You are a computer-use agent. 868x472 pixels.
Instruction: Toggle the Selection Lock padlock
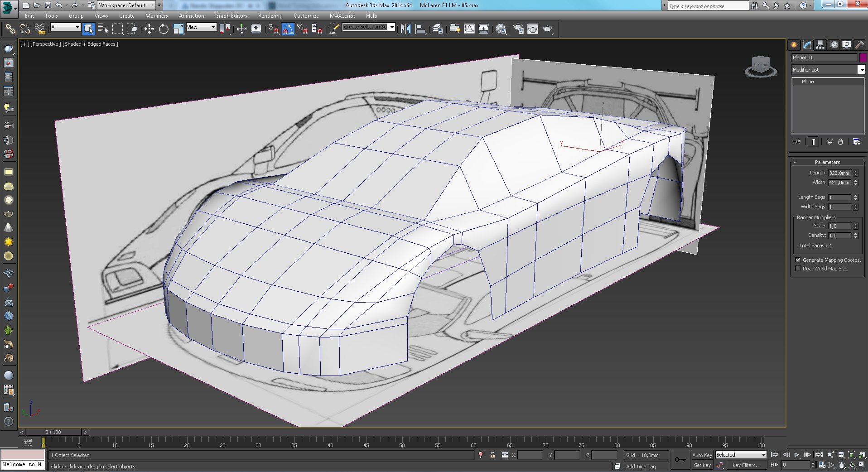(x=492, y=455)
